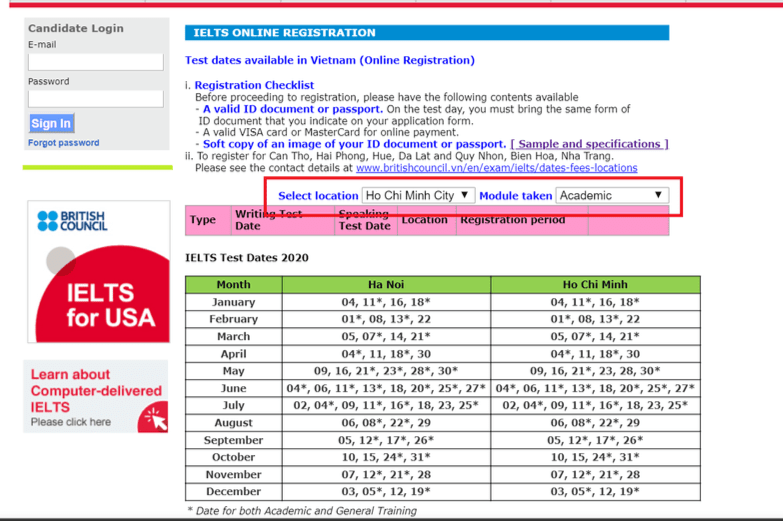Click the September row label
Image resolution: width=783 pixels, height=521 pixels.
click(x=234, y=440)
